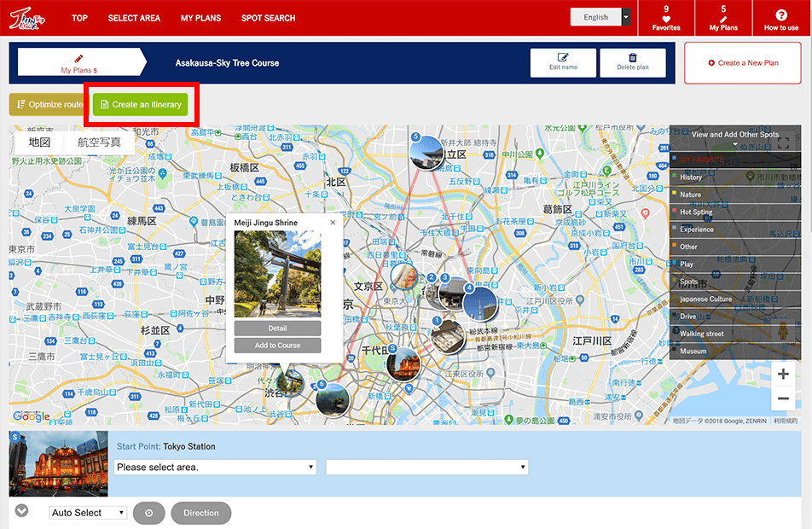Select Tokyo Station start marker S

tap(403, 363)
